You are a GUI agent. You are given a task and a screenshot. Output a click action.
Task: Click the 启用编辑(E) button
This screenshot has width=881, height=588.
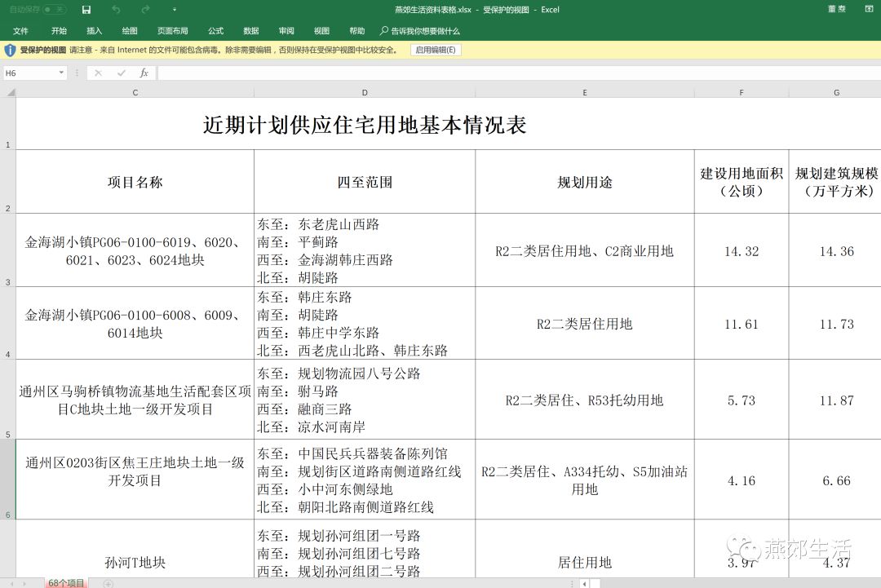point(436,50)
